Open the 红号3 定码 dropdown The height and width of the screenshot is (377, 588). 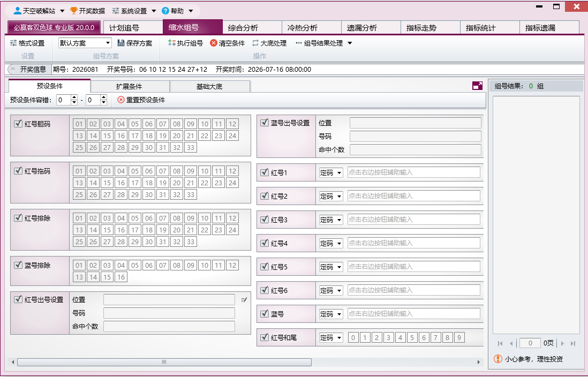(331, 220)
